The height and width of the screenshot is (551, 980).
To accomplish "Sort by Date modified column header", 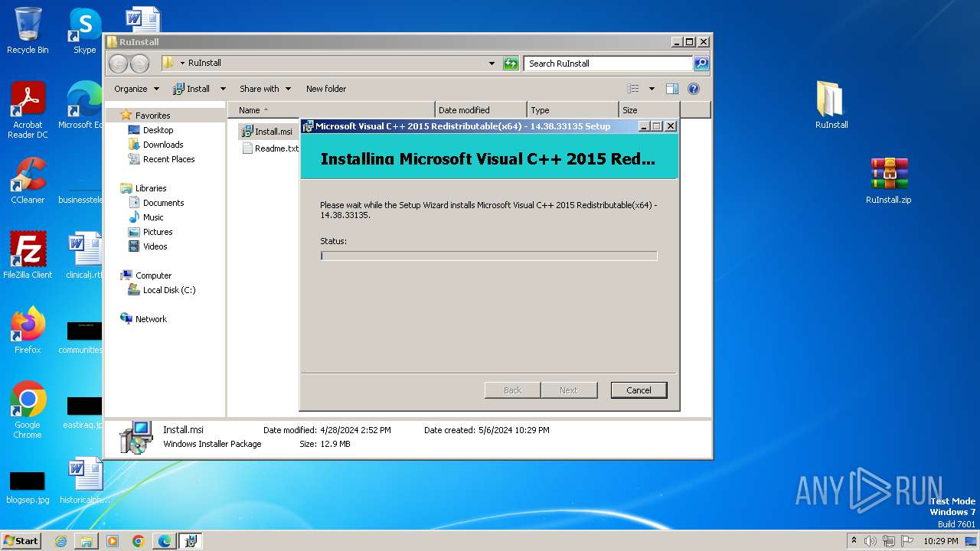I will tap(481, 110).
